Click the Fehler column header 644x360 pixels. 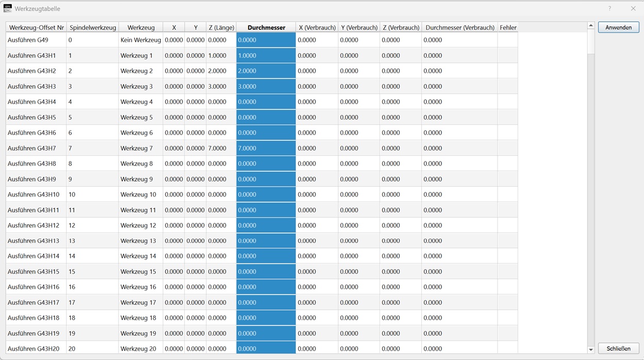(508, 27)
